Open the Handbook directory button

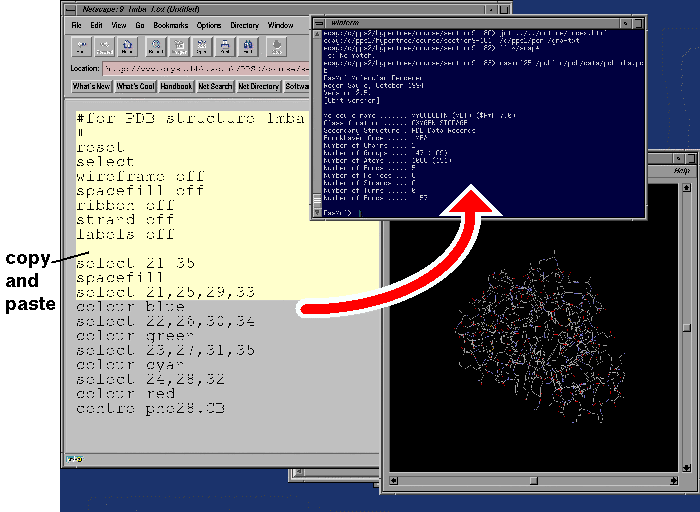click(x=177, y=87)
